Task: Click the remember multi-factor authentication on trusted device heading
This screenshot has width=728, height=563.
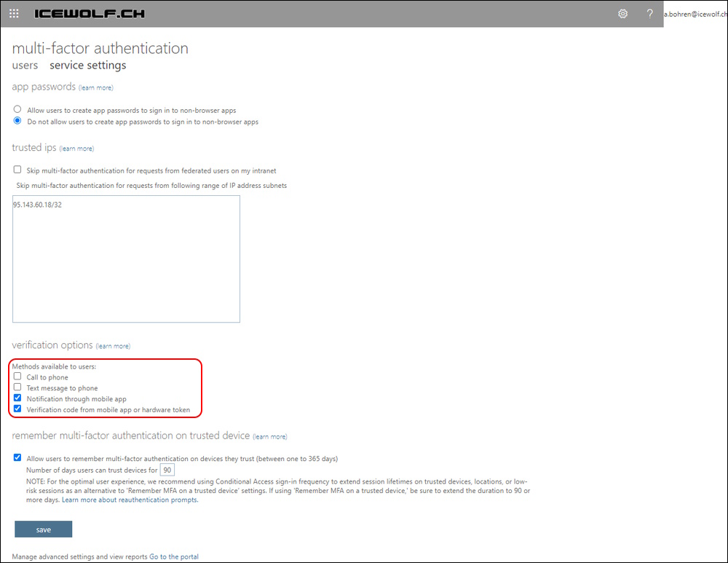Action: coord(131,436)
